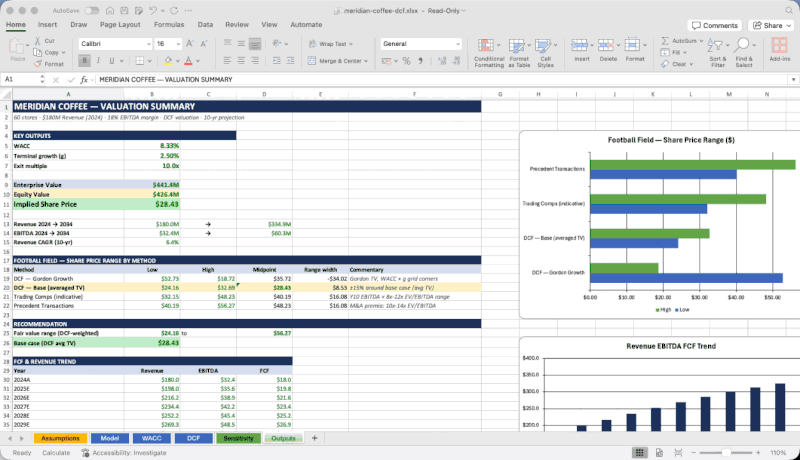Image resolution: width=800 pixels, height=460 pixels.
Task: Click Accessibility: Investigate in status bar
Action: 124,453
